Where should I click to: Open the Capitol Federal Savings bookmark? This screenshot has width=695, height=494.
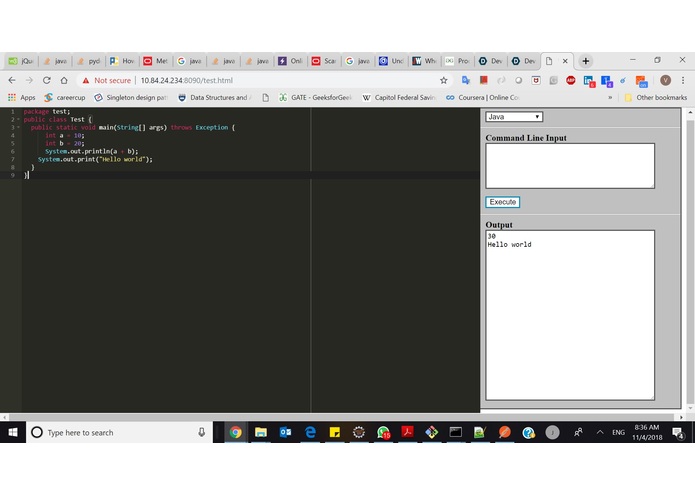pyautogui.click(x=399, y=97)
